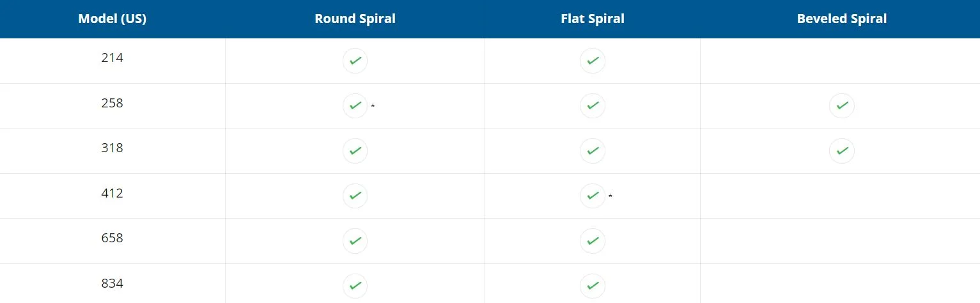Select model number 412 cell
The width and height of the screenshot is (980, 303).
[113, 193]
